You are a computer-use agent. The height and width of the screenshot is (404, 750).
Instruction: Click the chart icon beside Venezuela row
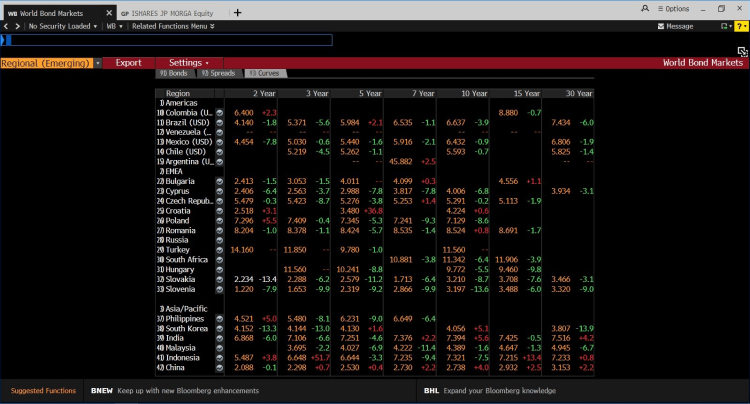click(x=220, y=132)
